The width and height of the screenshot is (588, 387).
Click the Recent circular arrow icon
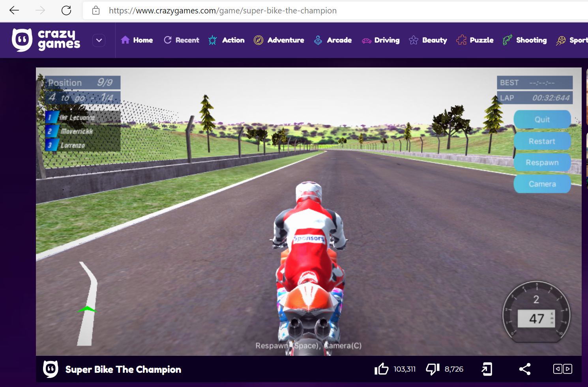[168, 40]
